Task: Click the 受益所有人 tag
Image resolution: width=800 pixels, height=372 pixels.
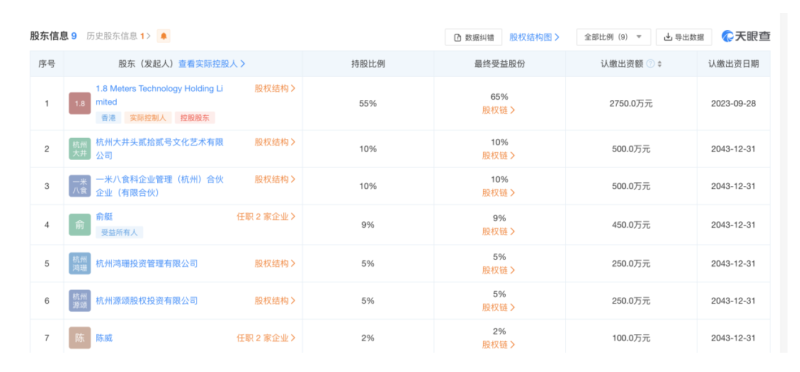Action: pos(119,233)
